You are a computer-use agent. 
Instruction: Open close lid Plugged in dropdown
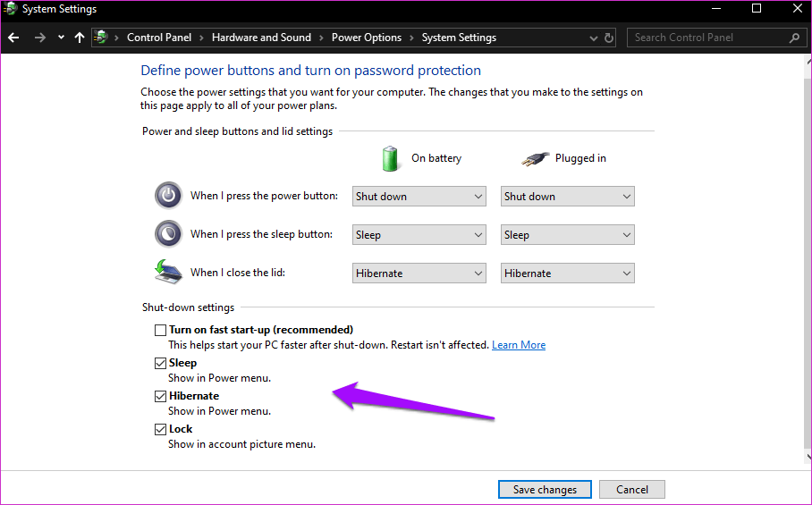click(x=568, y=273)
